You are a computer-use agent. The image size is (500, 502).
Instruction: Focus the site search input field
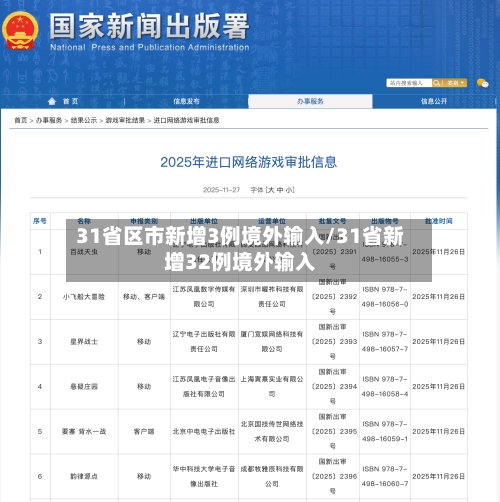point(409,83)
